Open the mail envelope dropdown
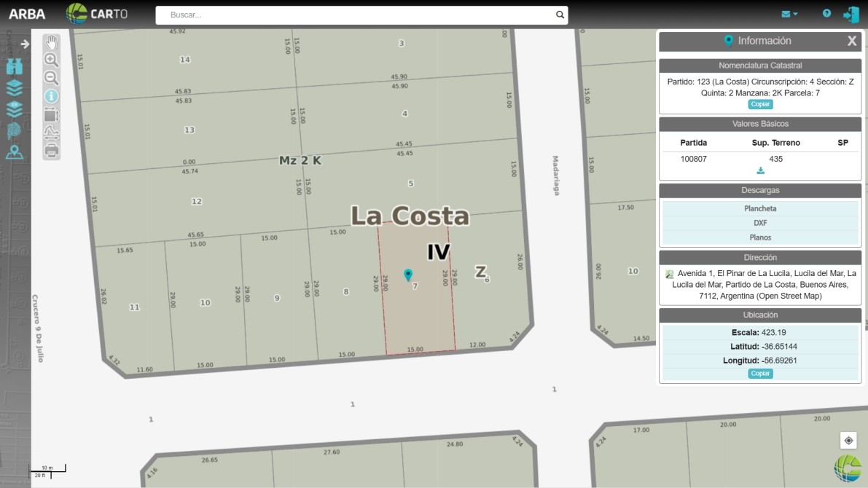Viewport: 868px width, 488px height. click(x=789, y=14)
